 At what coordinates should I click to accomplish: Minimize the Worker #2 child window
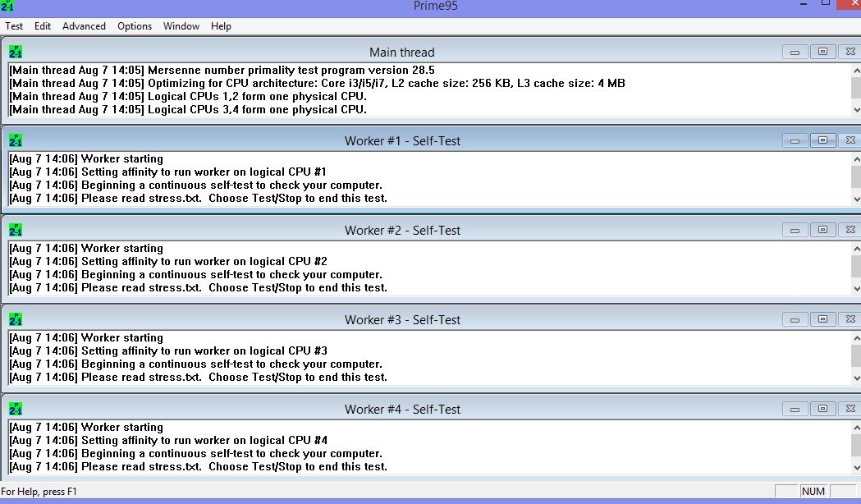point(795,230)
